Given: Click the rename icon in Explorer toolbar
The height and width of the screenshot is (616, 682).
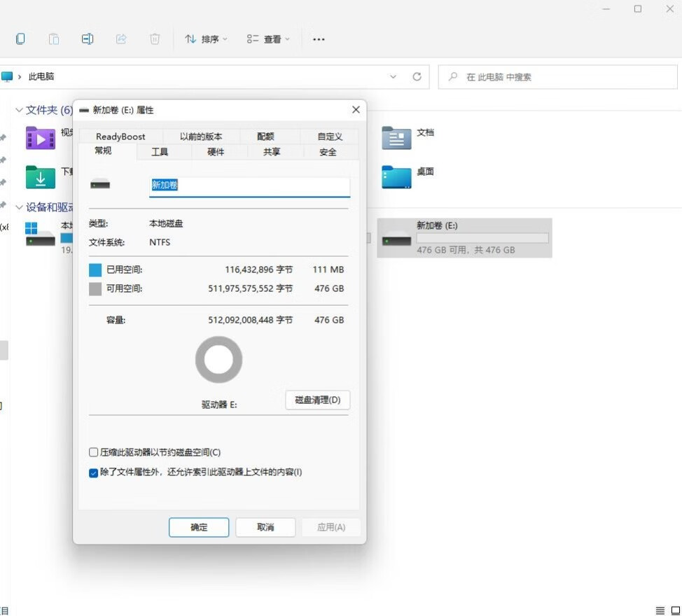Looking at the screenshot, I should click(88, 39).
